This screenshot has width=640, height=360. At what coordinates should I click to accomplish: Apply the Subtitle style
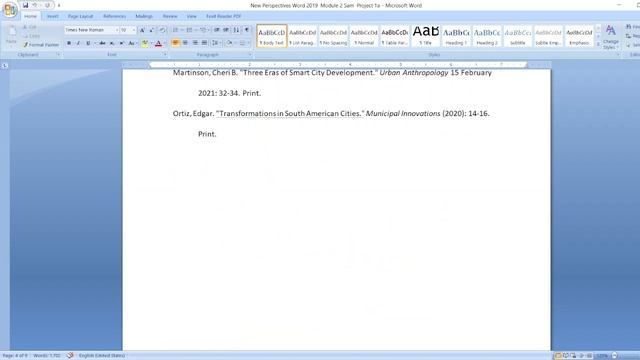(x=518, y=36)
